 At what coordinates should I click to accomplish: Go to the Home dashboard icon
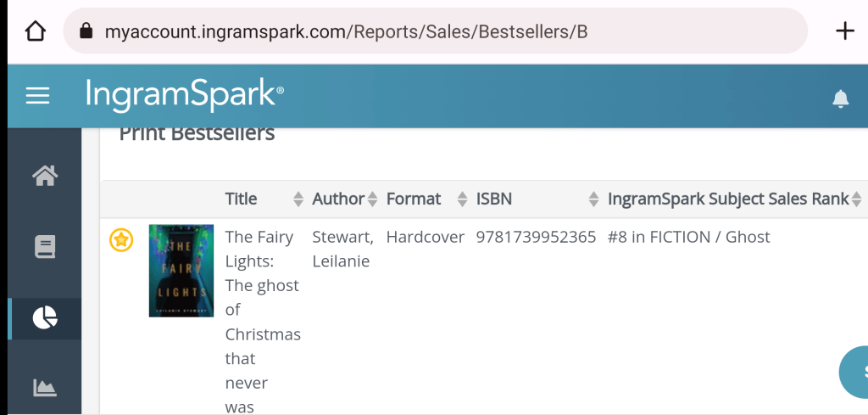[44, 176]
